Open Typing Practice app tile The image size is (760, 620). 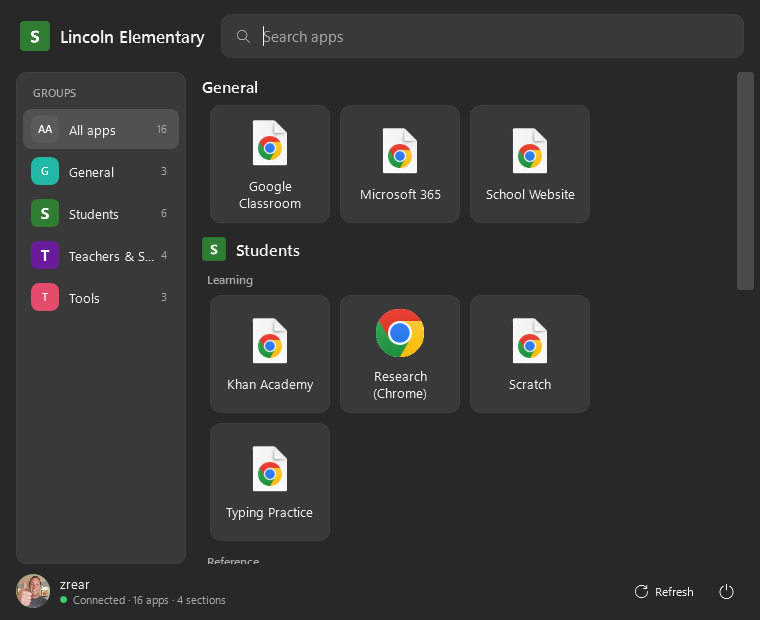(269, 482)
